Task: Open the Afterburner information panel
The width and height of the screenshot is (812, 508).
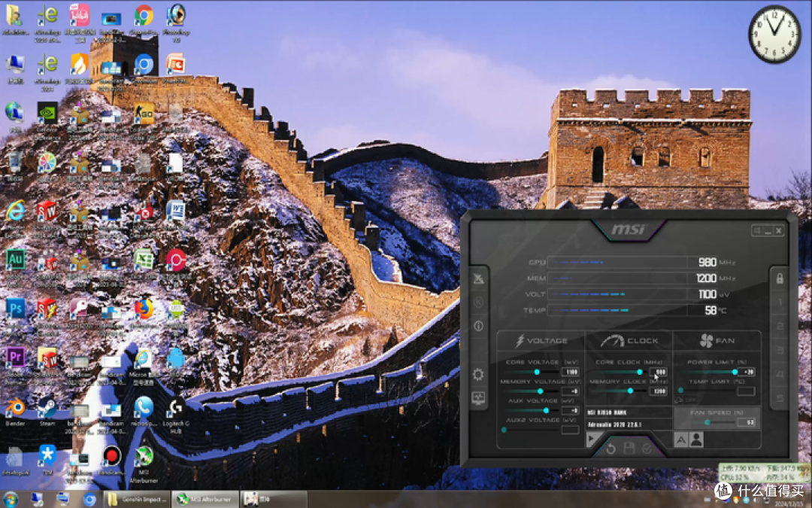Action: tap(478, 326)
